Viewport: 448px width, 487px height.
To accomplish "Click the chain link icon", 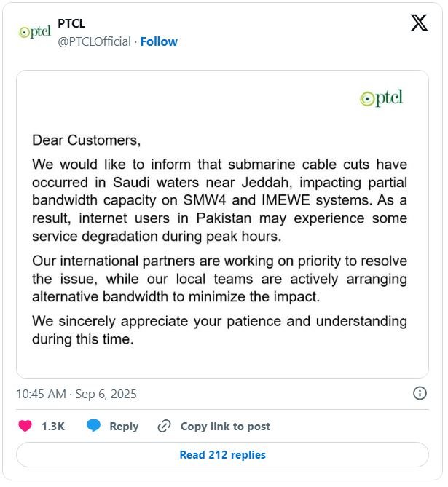I will click(x=165, y=426).
